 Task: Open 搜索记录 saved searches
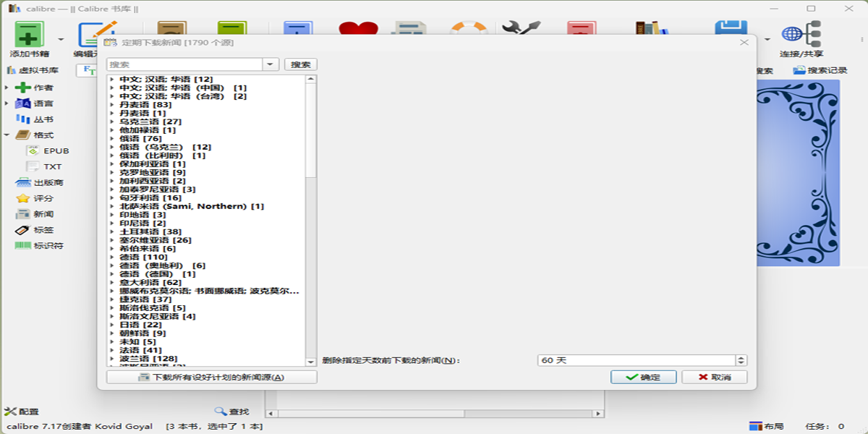[x=820, y=70]
